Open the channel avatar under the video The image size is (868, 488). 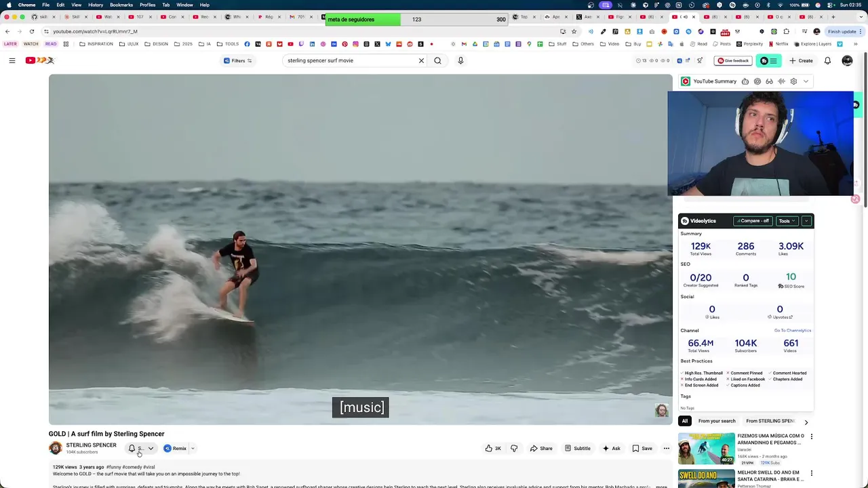click(56, 448)
